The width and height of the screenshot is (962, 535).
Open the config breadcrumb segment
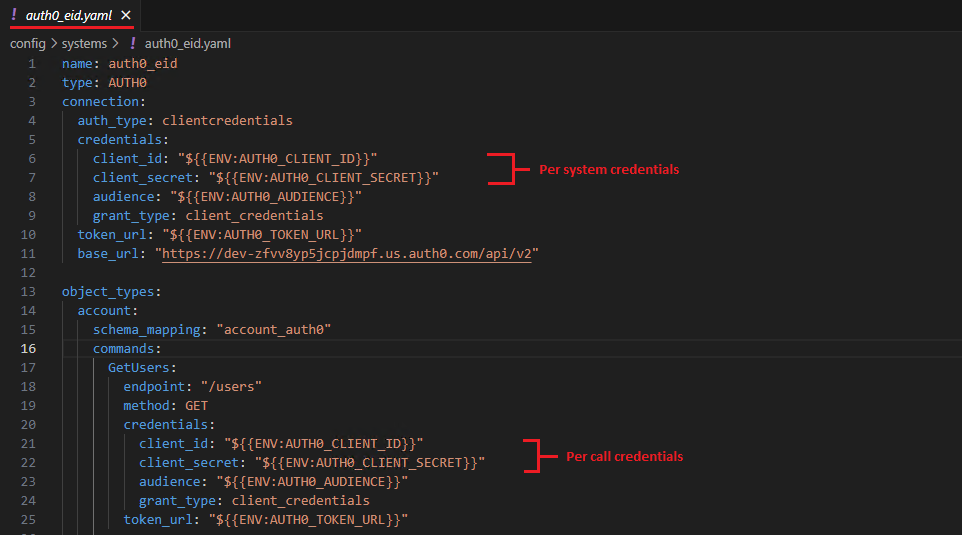pyautogui.click(x=28, y=44)
